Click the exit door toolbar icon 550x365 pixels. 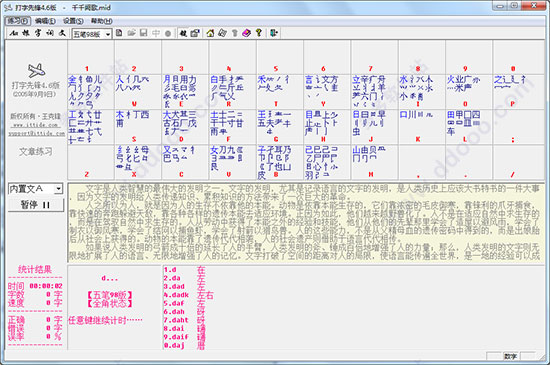click(274, 33)
